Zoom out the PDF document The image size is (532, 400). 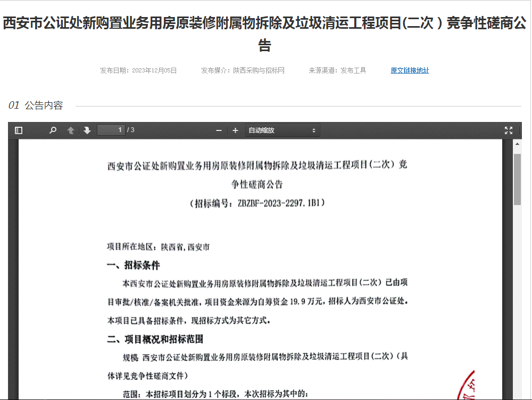click(219, 130)
